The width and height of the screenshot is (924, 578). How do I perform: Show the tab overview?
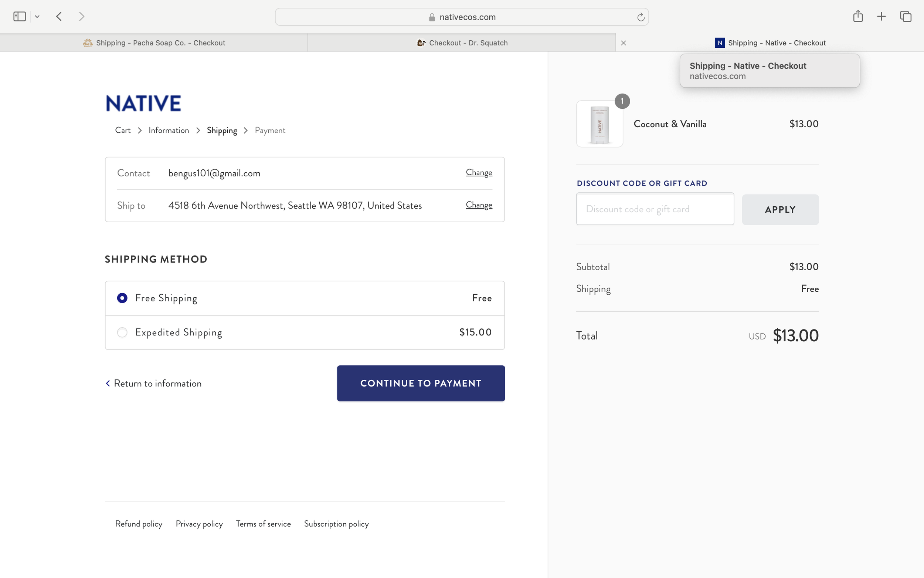tap(905, 16)
